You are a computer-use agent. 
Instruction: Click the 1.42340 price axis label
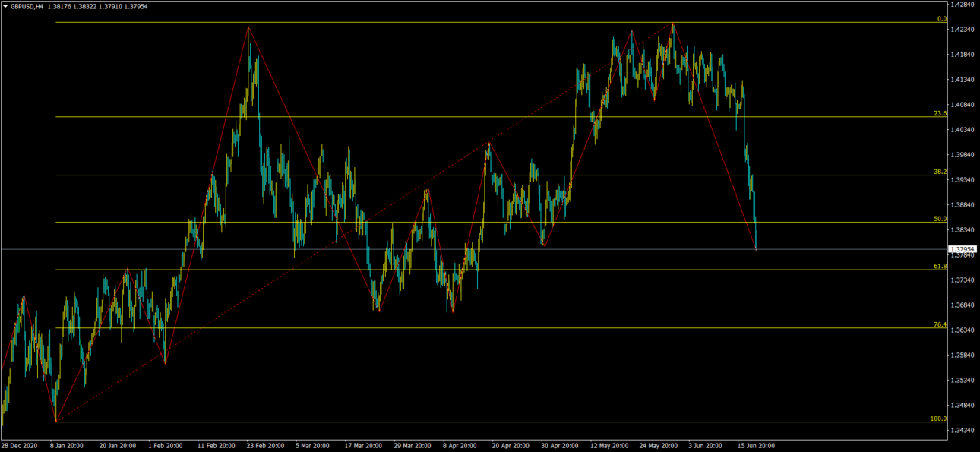pos(963,30)
